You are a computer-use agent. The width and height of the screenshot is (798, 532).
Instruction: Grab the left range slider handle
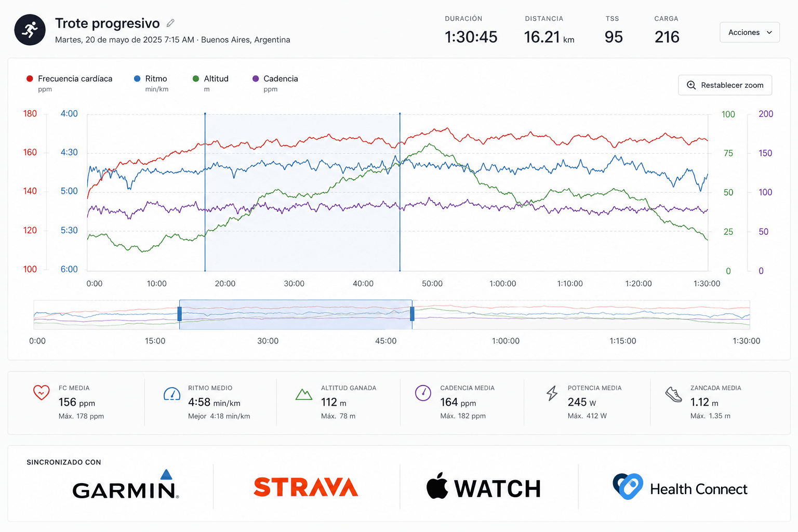(x=180, y=314)
